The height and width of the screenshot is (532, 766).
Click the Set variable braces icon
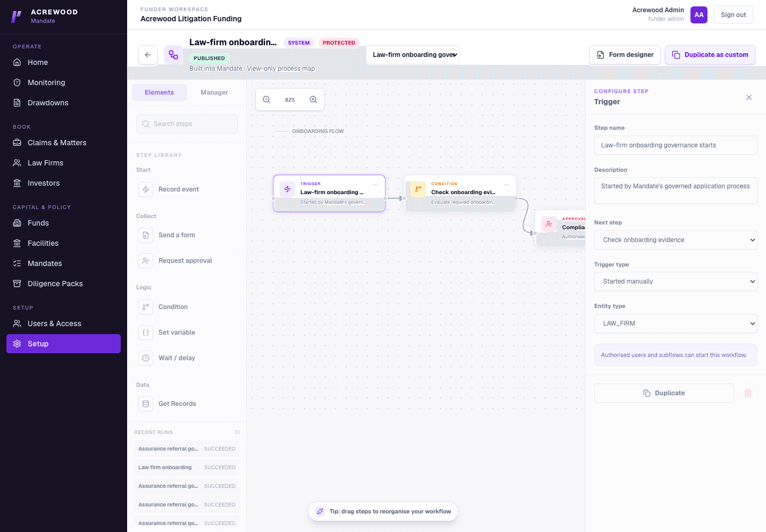click(146, 332)
